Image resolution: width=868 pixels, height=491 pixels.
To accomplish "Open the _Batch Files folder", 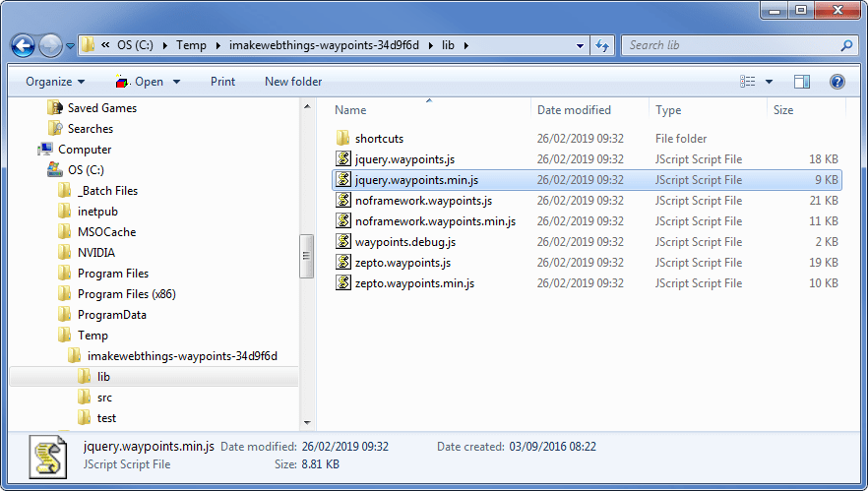I will coord(107,191).
